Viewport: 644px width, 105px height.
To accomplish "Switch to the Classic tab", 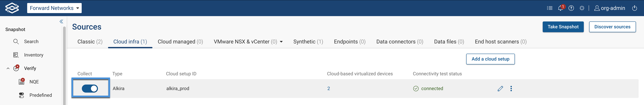I will pyautogui.click(x=90, y=42).
